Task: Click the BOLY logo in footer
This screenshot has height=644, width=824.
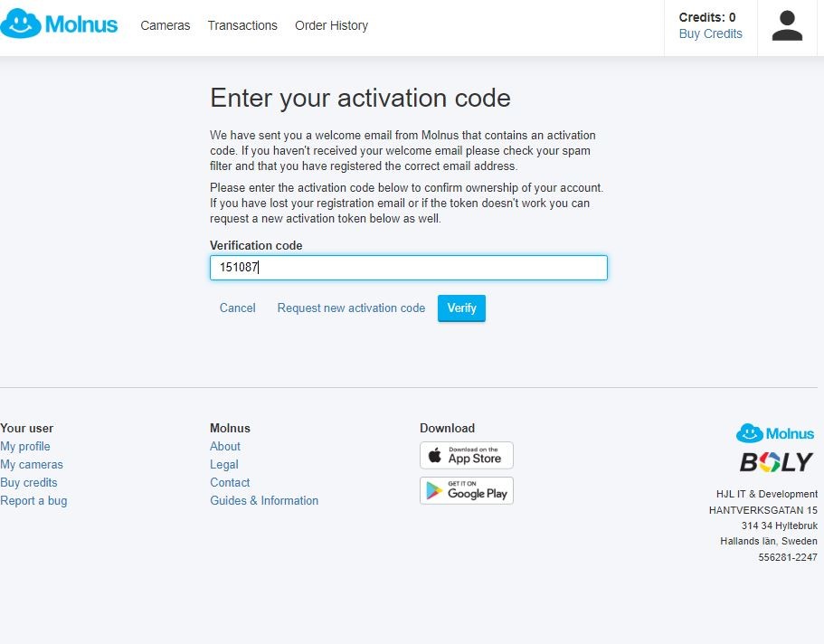Action: tap(776, 462)
